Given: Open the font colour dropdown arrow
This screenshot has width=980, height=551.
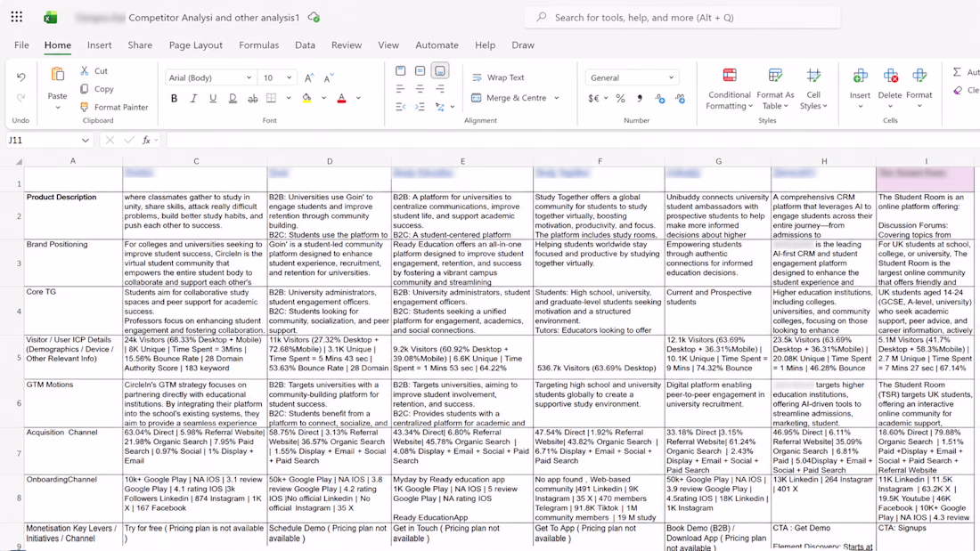Looking at the screenshot, I should (x=358, y=98).
